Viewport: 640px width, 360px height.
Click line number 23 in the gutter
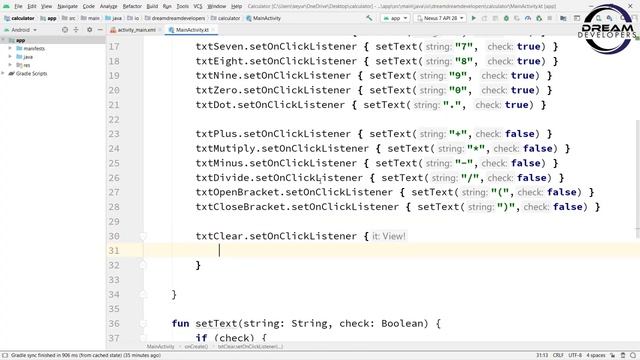point(114,134)
